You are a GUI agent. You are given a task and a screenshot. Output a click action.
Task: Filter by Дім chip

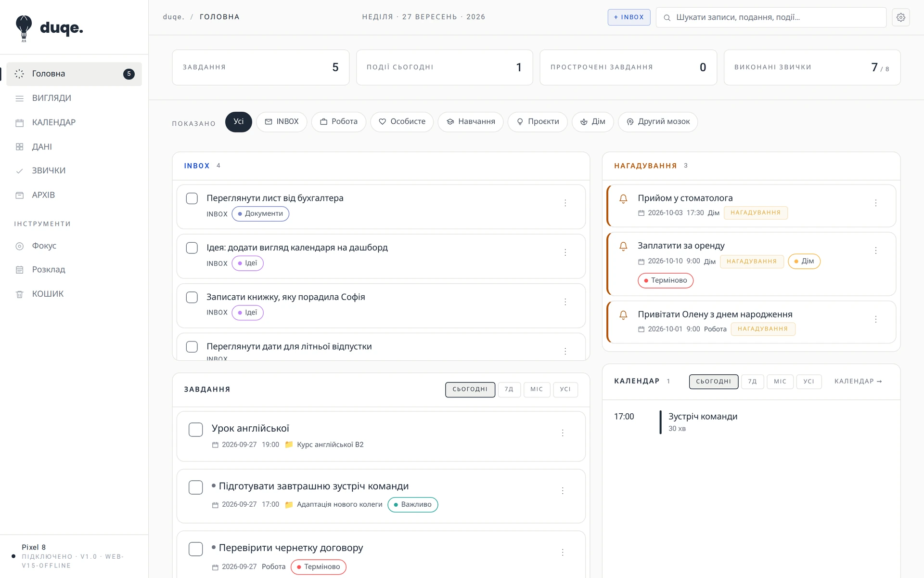coord(592,122)
